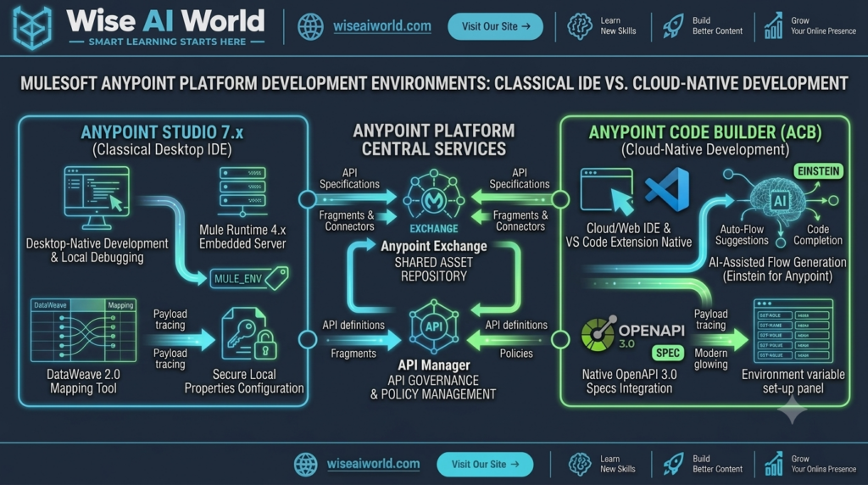Click 'AI-Assisted Flow Generation' caption

(777, 269)
